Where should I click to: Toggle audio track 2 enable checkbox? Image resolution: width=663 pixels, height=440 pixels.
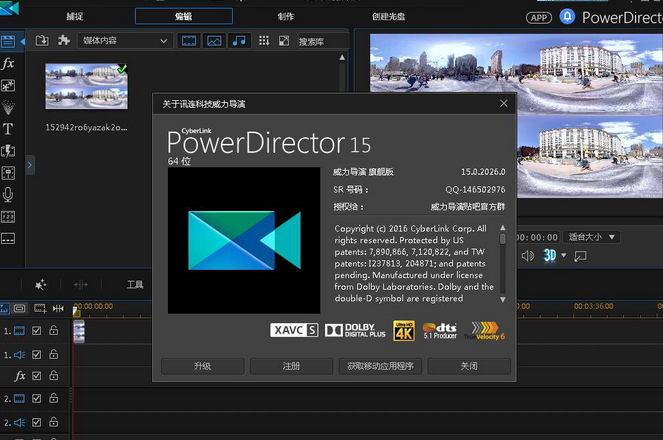[x=37, y=422]
